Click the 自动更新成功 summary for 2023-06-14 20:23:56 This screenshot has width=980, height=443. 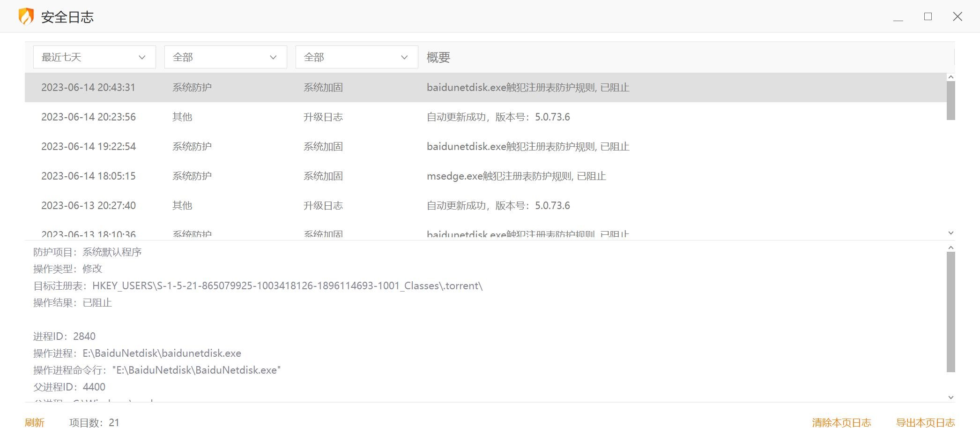(x=498, y=117)
